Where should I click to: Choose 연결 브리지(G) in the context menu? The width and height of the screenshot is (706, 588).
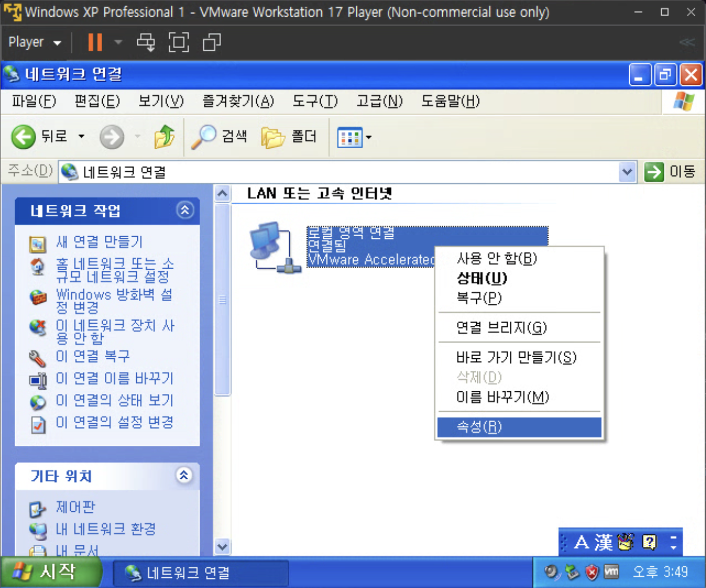[519, 328]
